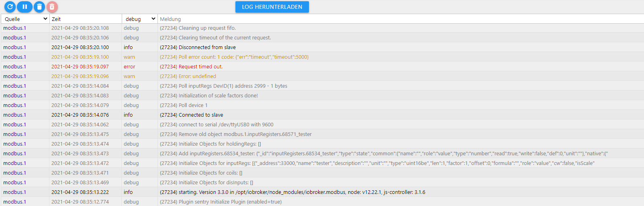Click the red 'error' level cell
This screenshot has width=644, height=206.
coord(129,66)
